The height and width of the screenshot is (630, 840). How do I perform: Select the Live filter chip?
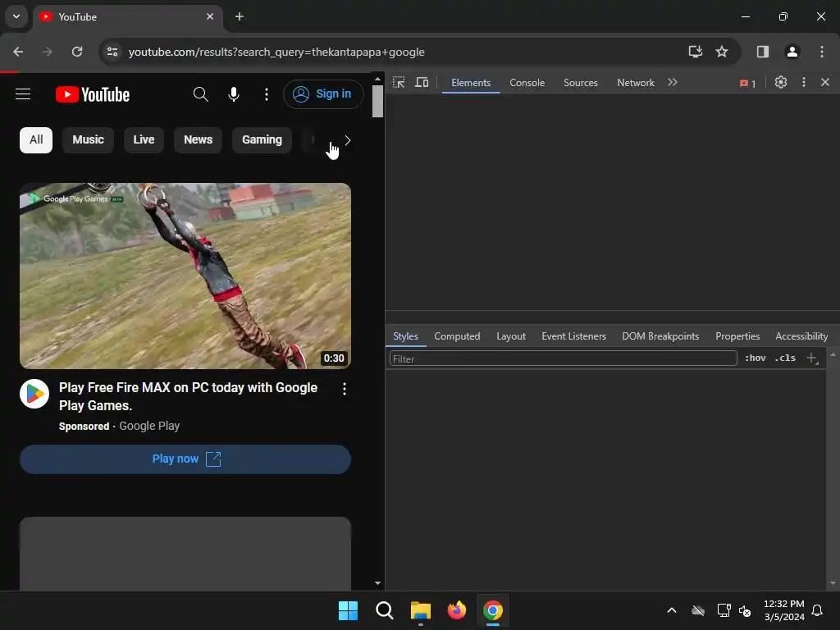[144, 139]
